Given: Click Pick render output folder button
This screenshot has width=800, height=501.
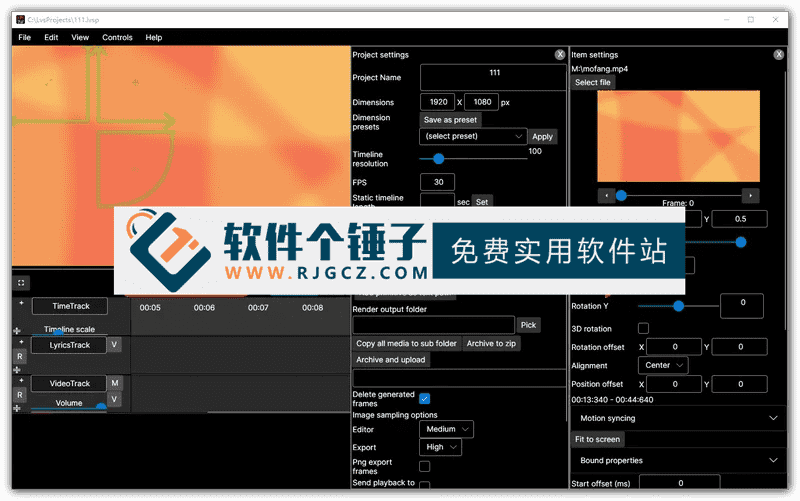Looking at the screenshot, I should coord(528,325).
